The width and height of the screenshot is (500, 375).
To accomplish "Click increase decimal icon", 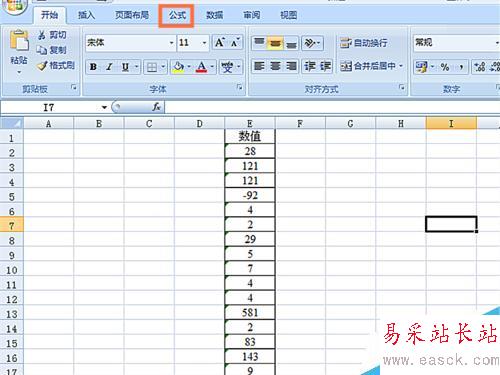I will pyautogui.click(x=480, y=67).
